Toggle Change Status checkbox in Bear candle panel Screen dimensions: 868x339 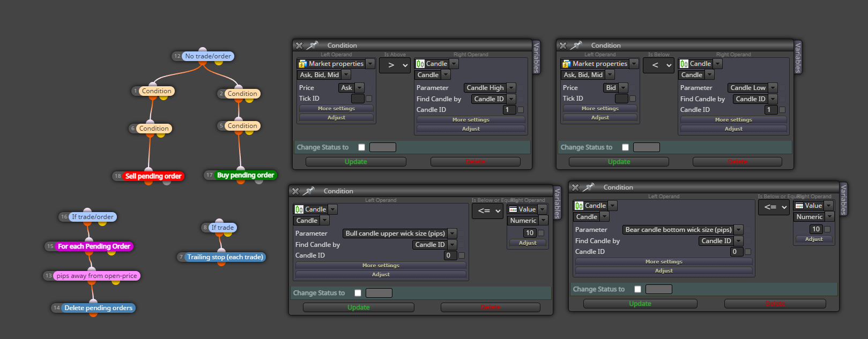click(637, 289)
